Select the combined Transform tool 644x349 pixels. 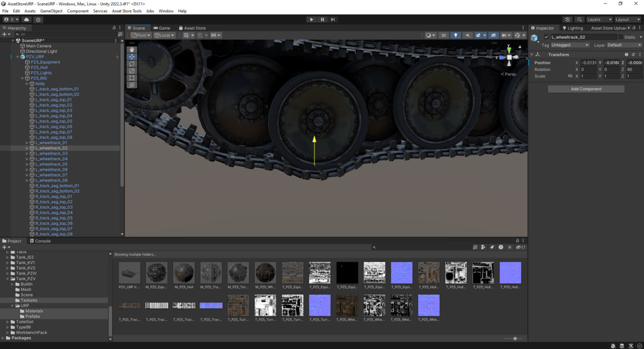coord(132,84)
